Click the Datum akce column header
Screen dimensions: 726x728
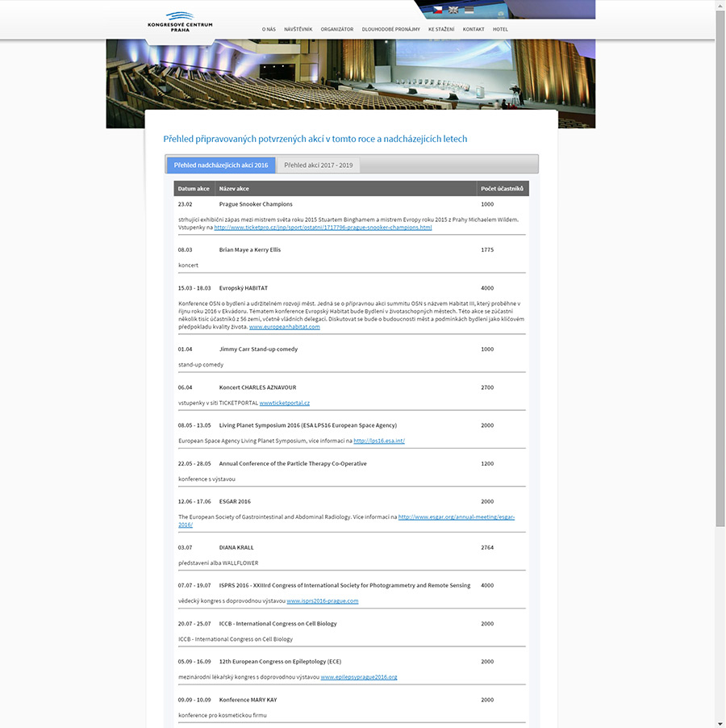[x=194, y=189]
